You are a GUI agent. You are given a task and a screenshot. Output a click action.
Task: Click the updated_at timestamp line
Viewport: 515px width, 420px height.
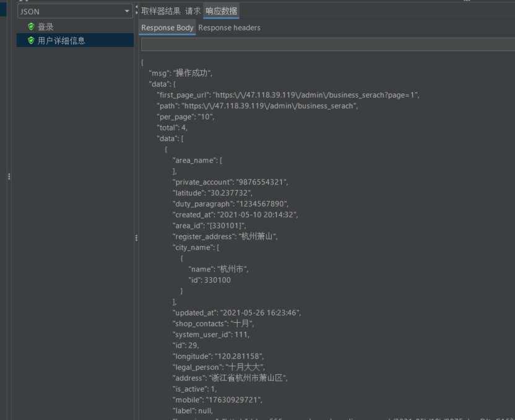236,313
